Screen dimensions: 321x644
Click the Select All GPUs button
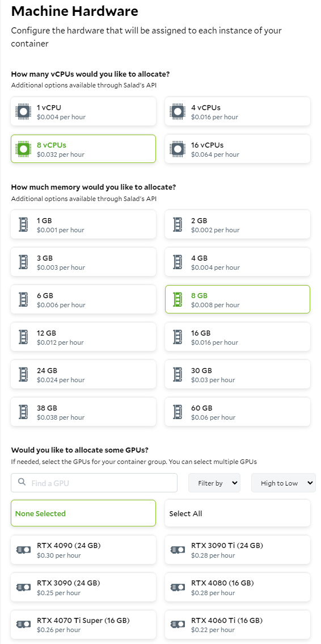coord(238,513)
